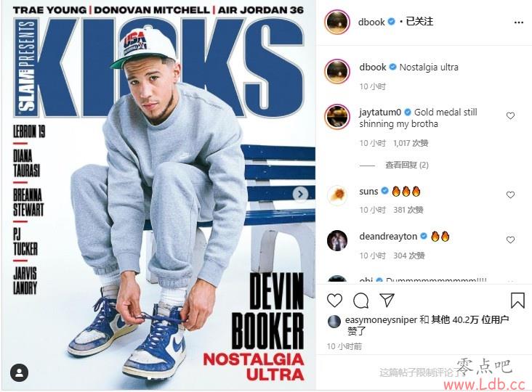Open the KICKS magazine cover photo

(158, 197)
